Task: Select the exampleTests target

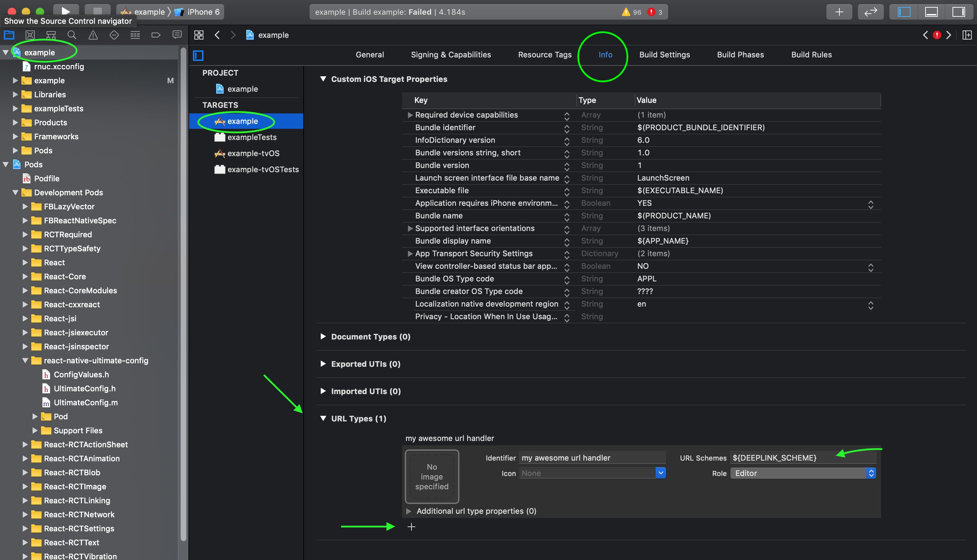Action: tap(252, 137)
